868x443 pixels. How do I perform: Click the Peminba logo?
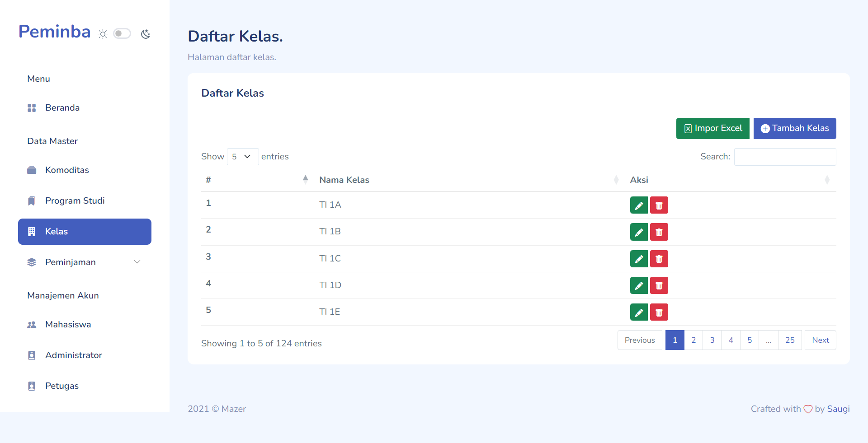pyautogui.click(x=54, y=32)
